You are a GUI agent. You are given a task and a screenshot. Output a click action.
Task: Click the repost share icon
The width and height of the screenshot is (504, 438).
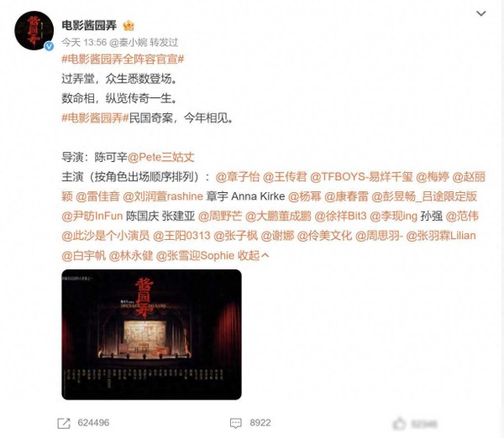tap(64, 423)
